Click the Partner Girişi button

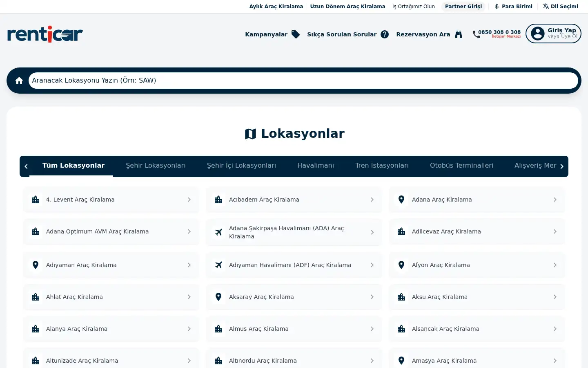pyautogui.click(x=463, y=7)
